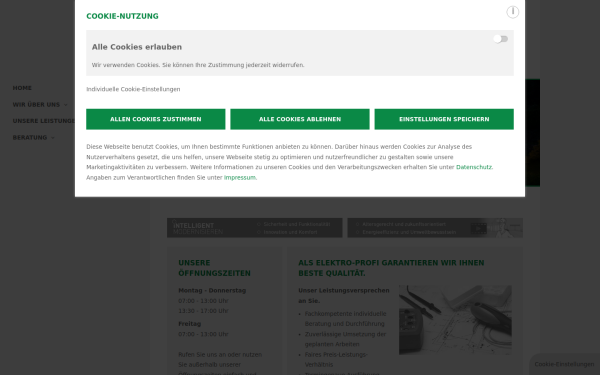This screenshot has height=375, width=600.
Task: Click the Intelligent Modernisieren banner
Action: [x=254, y=228]
